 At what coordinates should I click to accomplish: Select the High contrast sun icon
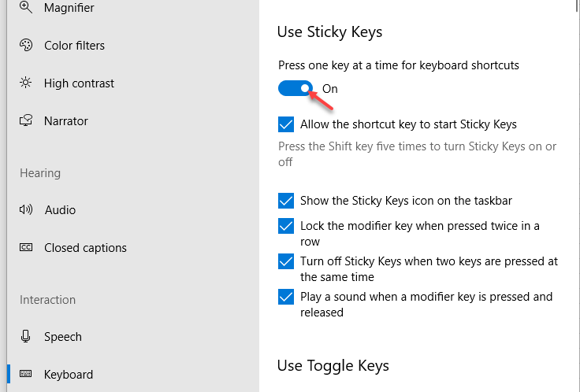coord(25,83)
